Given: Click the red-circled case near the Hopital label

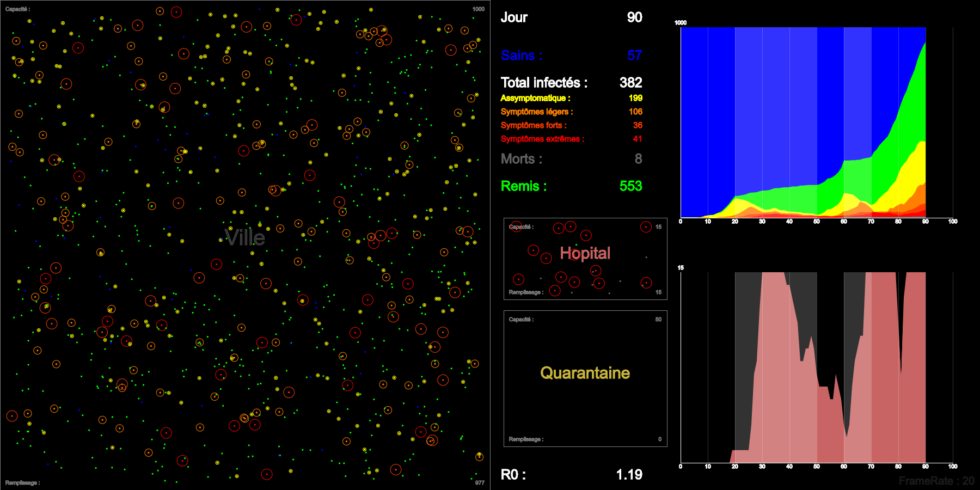Looking at the screenshot, I should point(574,255).
